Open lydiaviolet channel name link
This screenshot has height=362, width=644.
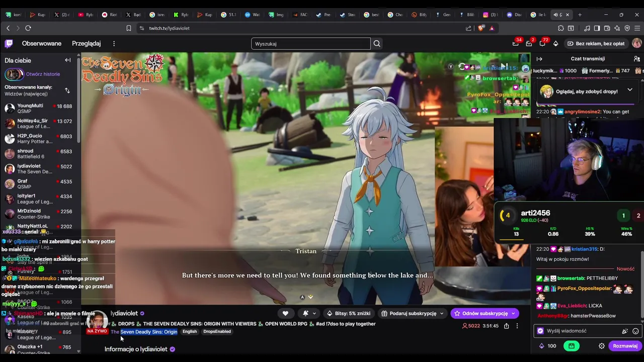[x=124, y=313]
